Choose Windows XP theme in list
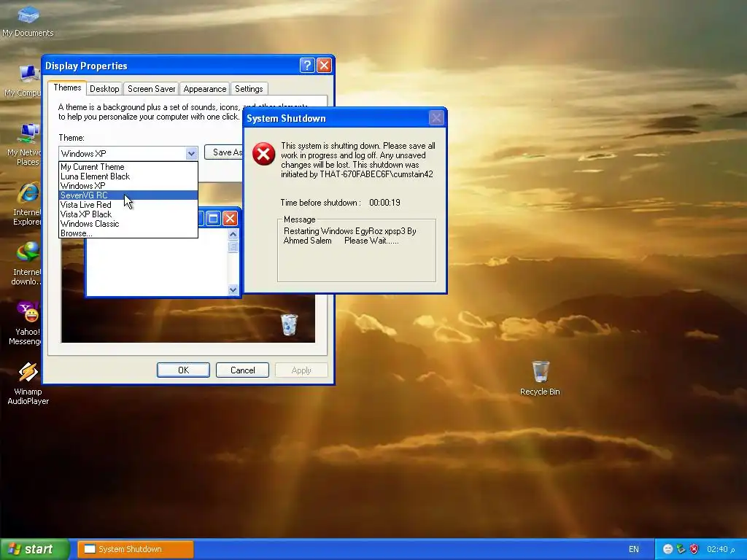The width and height of the screenshot is (747, 560). coord(128,186)
